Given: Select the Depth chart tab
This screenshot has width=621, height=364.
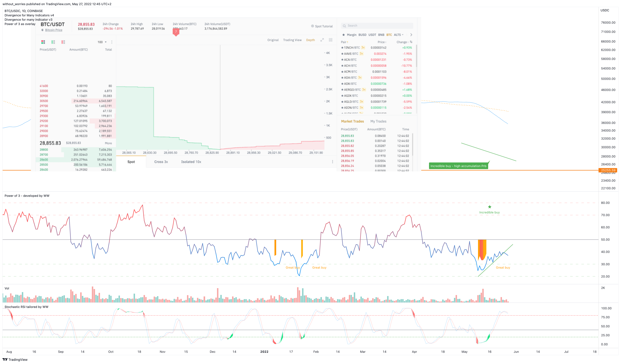Looking at the screenshot, I should pyautogui.click(x=311, y=40).
